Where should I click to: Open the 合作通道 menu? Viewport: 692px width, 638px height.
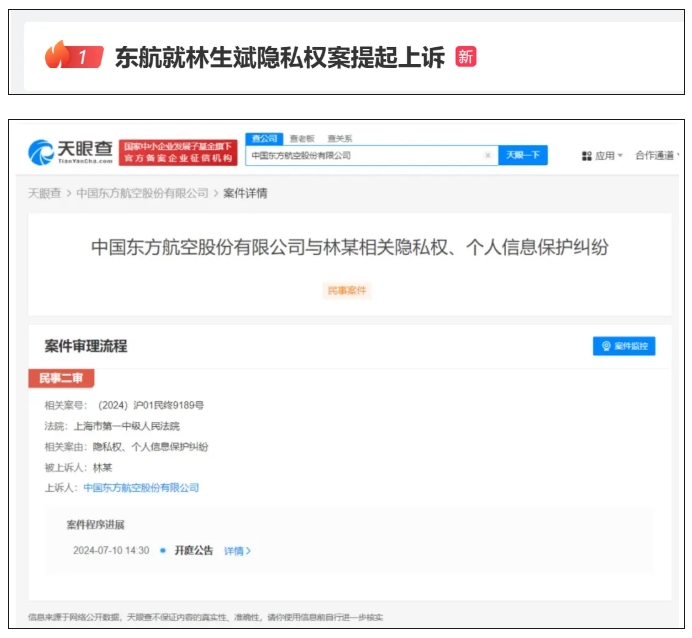656,155
